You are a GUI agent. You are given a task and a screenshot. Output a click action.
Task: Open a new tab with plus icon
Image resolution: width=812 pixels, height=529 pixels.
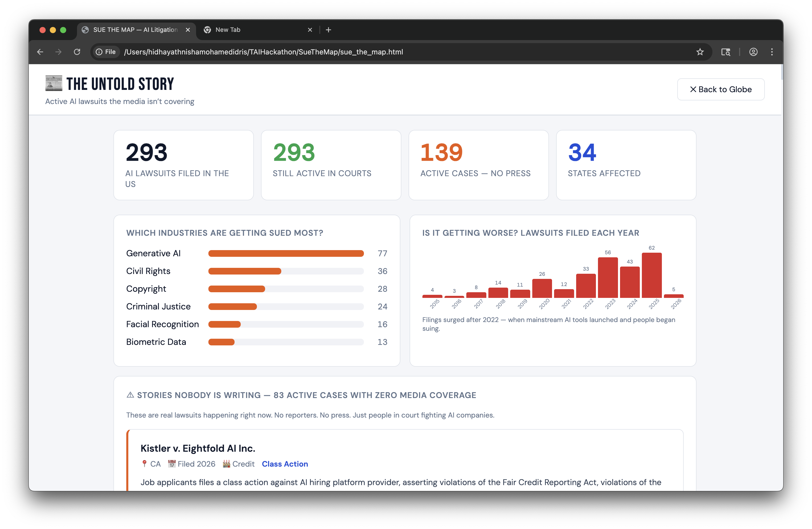[x=328, y=30]
